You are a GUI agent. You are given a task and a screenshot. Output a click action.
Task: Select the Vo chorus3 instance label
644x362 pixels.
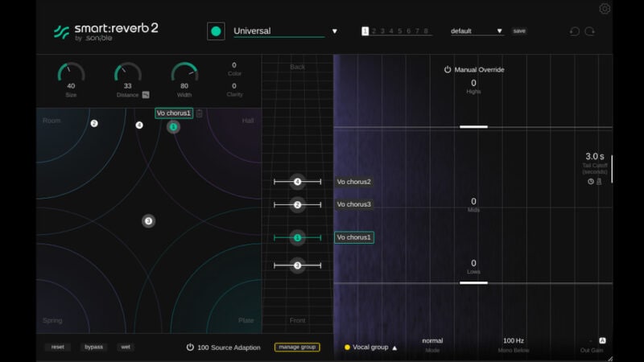tap(353, 204)
